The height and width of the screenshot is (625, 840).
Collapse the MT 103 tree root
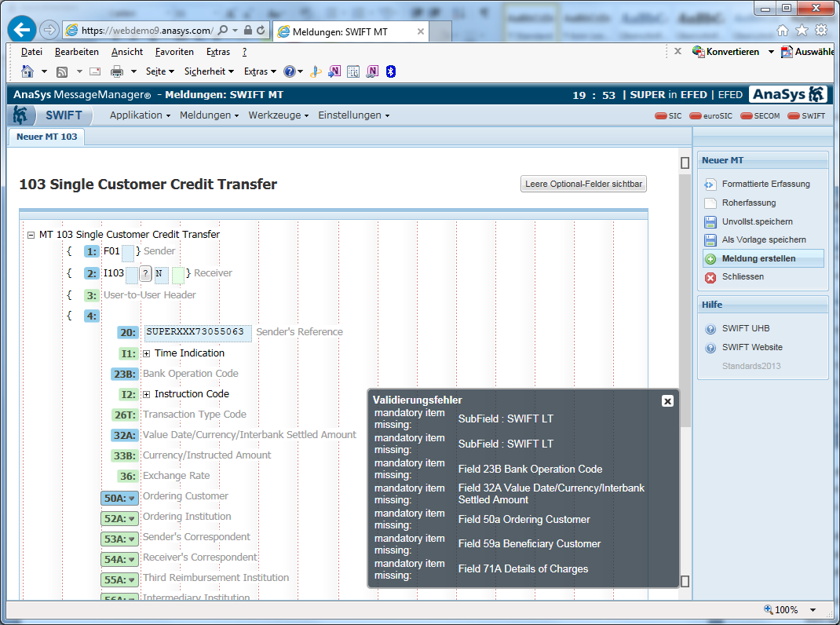coord(31,235)
